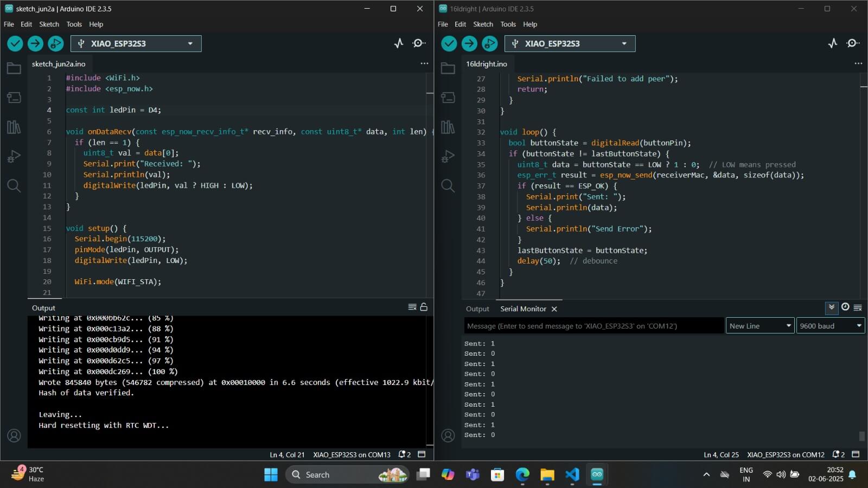Show hidden system tray icons

706,474
